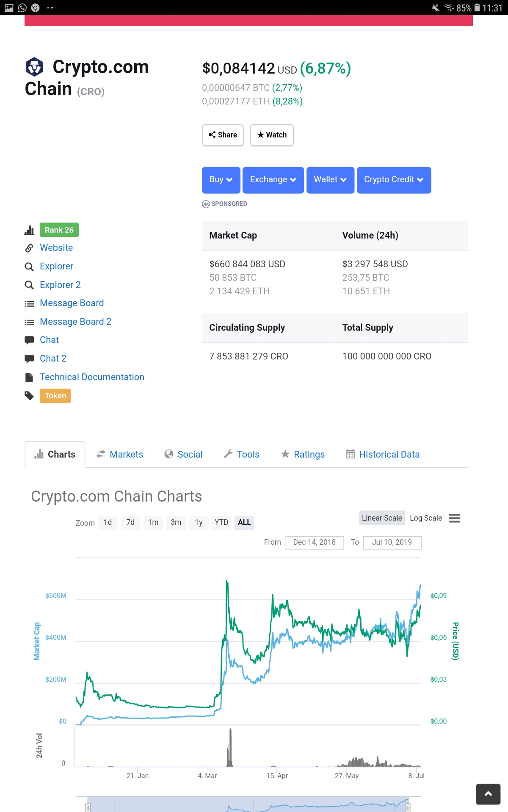Open the Exchange dropdown

(273, 180)
